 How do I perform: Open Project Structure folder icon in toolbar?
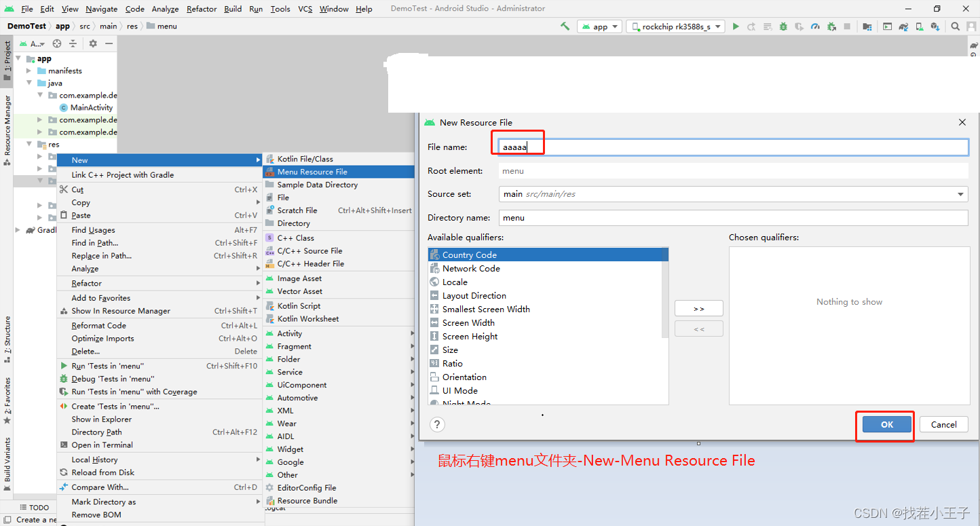tap(867, 26)
